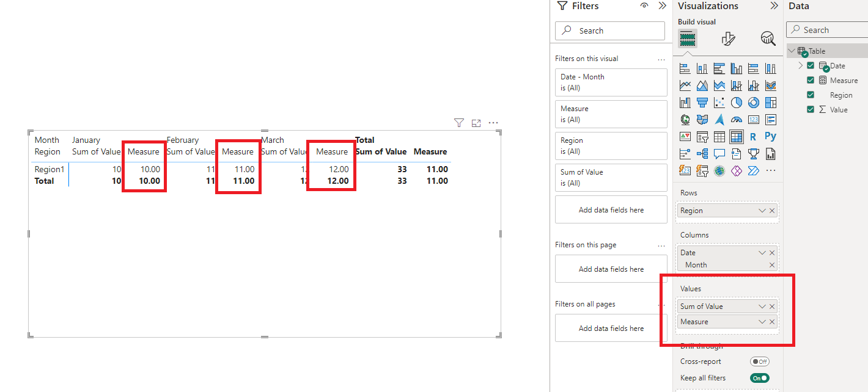Choose the Table visual
Screen dimensions: 868x392
(x=719, y=137)
